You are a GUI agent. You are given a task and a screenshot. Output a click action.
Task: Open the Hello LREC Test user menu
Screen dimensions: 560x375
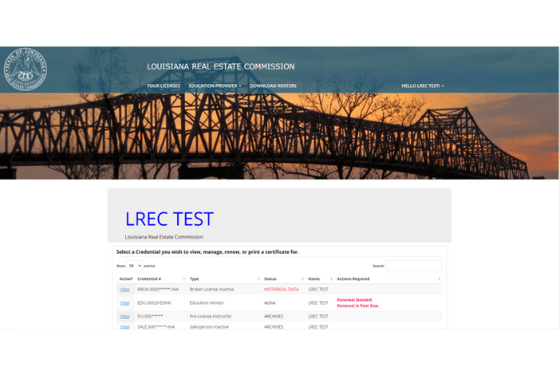tap(422, 86)
